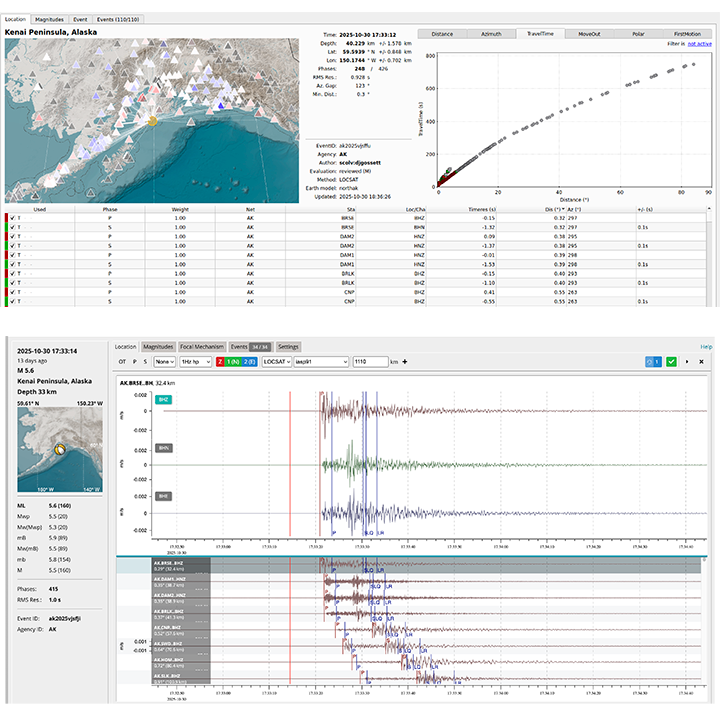Image resolution: width=720 pixels, height=720 pixels.
Task: Toggle the Used checkbox for the first BRSE row
Action: pos(14,217)
